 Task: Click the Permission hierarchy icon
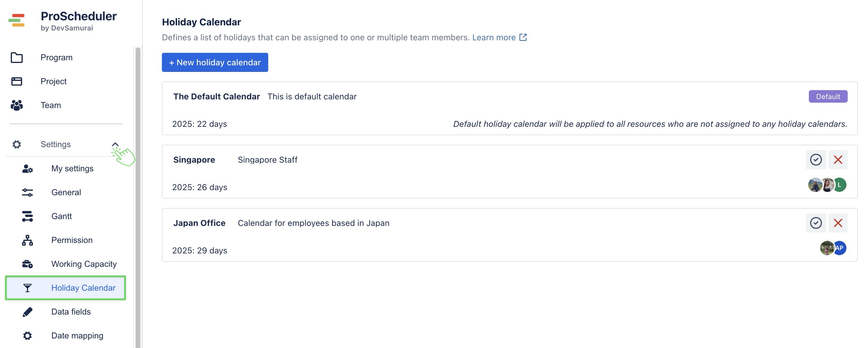coord(27,240)
